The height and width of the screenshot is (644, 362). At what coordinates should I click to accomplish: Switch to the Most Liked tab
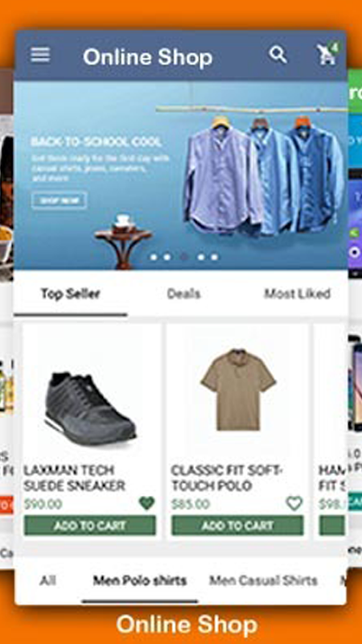(x=297, y=294)
